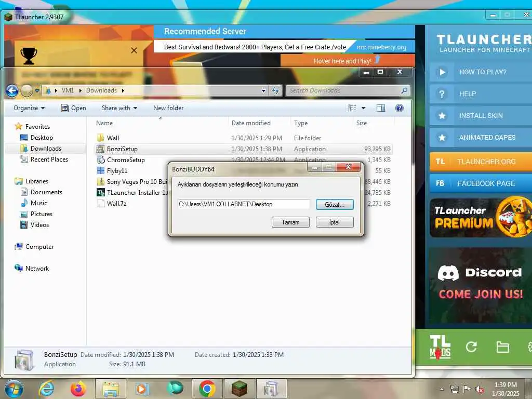The image size is (532, 399).
Task: Click the Explorer Back arrow button
Action: pyautogui.click(x=12, y=90)
